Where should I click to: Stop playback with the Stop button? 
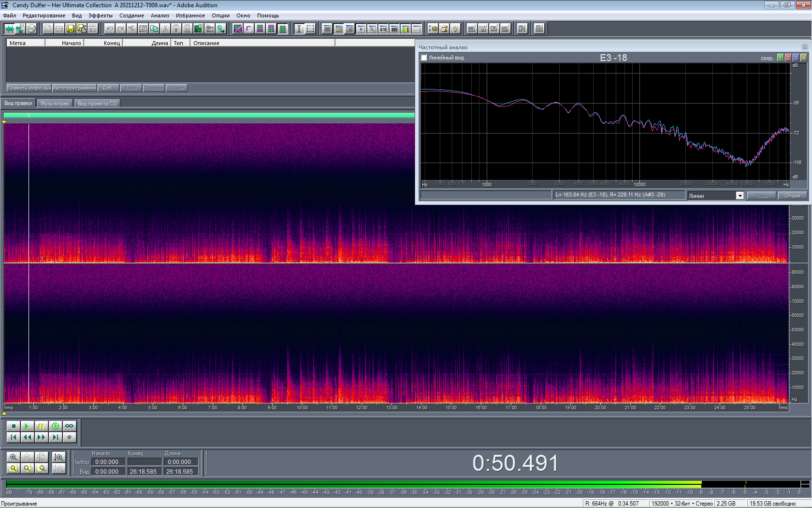(x=14, y=426)
